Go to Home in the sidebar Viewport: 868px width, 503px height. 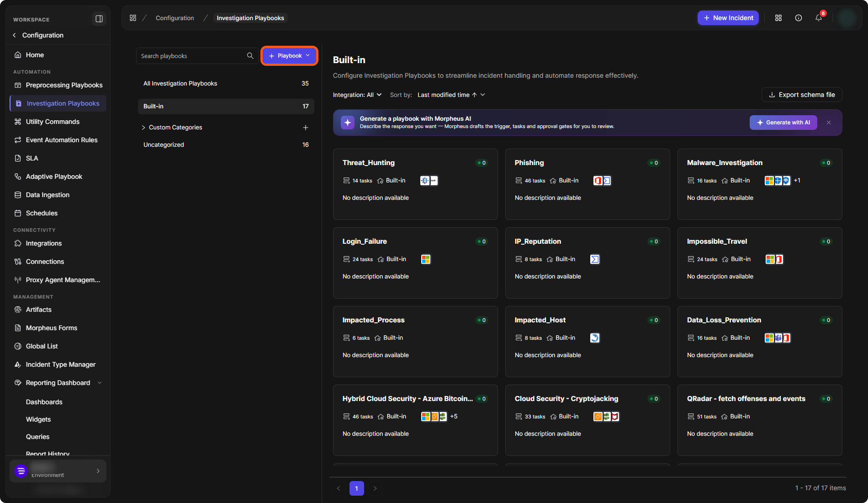point(58,55)
